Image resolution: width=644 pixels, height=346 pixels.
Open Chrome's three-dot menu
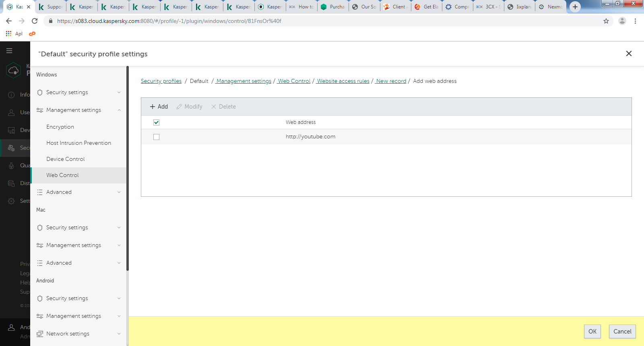pyautogui.click(x=636, y=21)
